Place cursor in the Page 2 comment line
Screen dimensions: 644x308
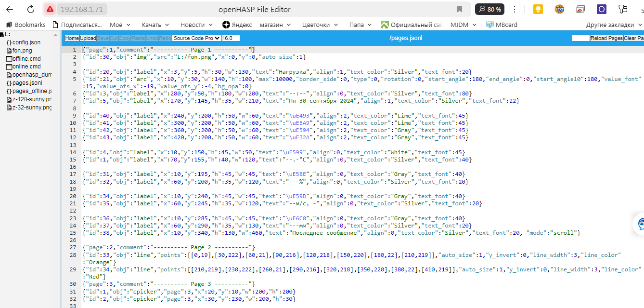click(x=168, y=247)
